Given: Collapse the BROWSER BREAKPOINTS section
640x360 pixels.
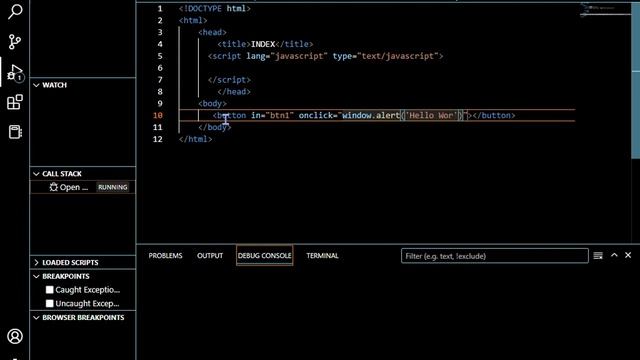Looking at the screenshot, I should [36, 318].
